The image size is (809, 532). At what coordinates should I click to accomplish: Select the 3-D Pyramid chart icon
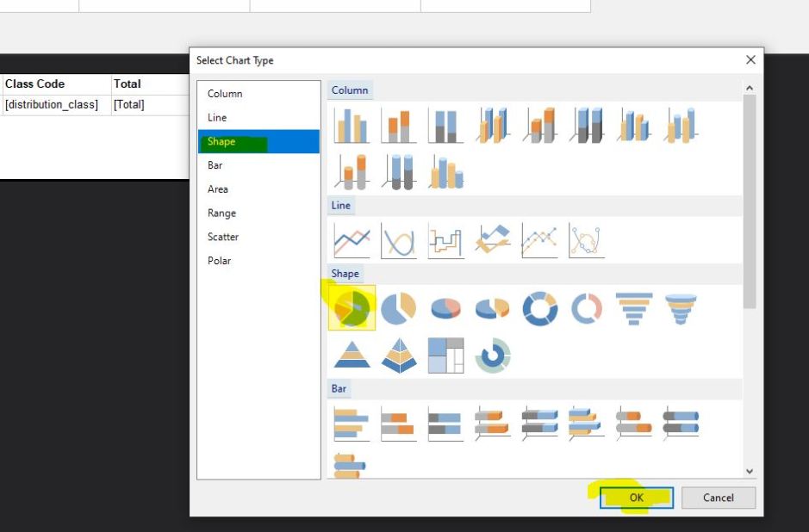pos(398,356)
